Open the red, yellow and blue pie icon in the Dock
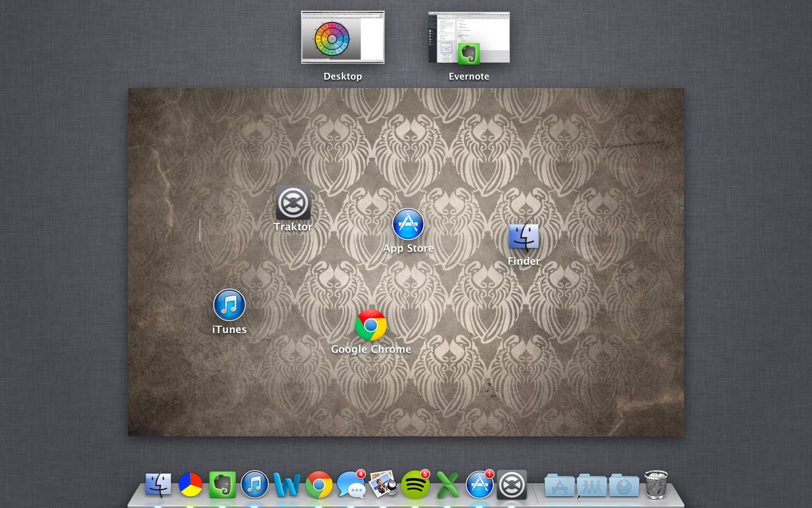The image size is (812, 508). click(191, 485)
